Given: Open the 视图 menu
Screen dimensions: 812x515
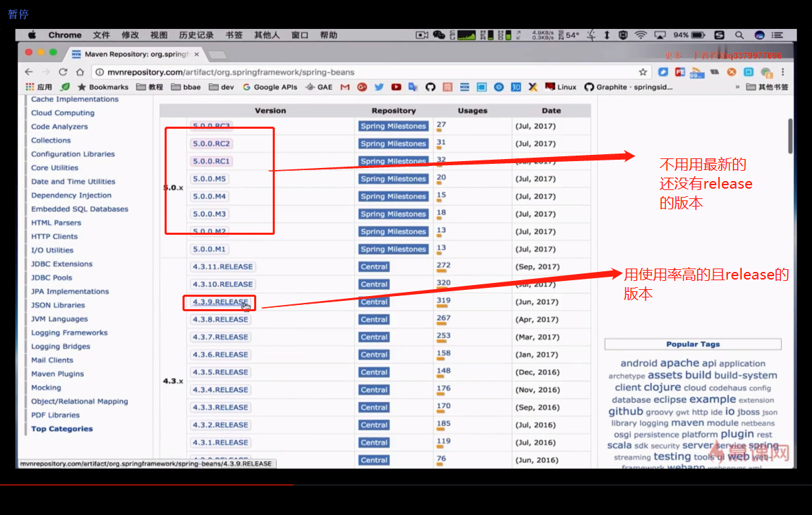Looking at the screenshot, I should click(159, 35).
